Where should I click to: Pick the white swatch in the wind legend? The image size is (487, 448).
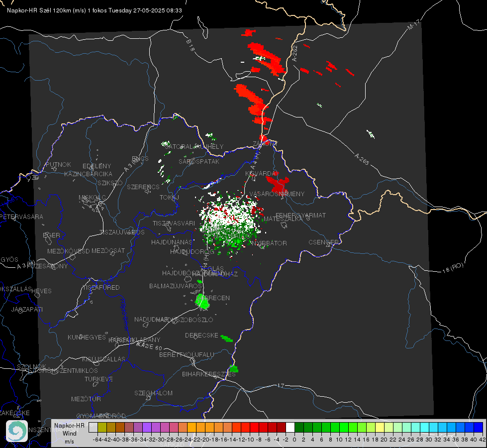[290, 427]
